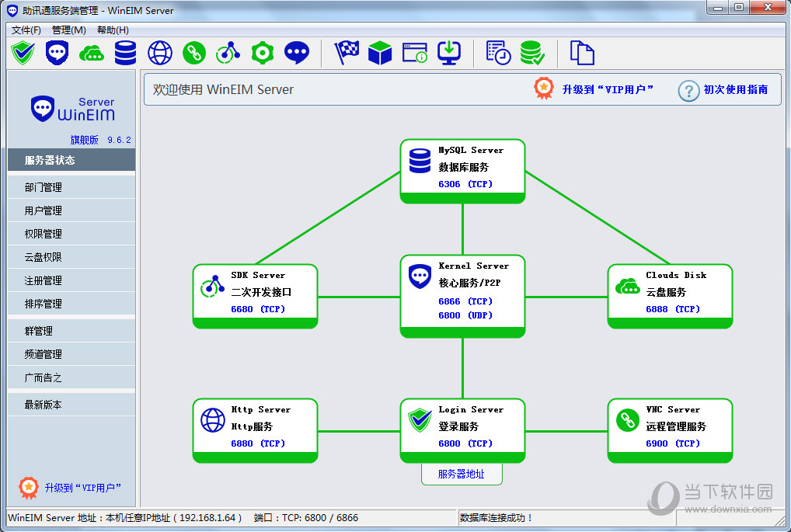Screen dimensions: 791x532
Task: Click the question mark help icon
Action: (x=688, y=91)
